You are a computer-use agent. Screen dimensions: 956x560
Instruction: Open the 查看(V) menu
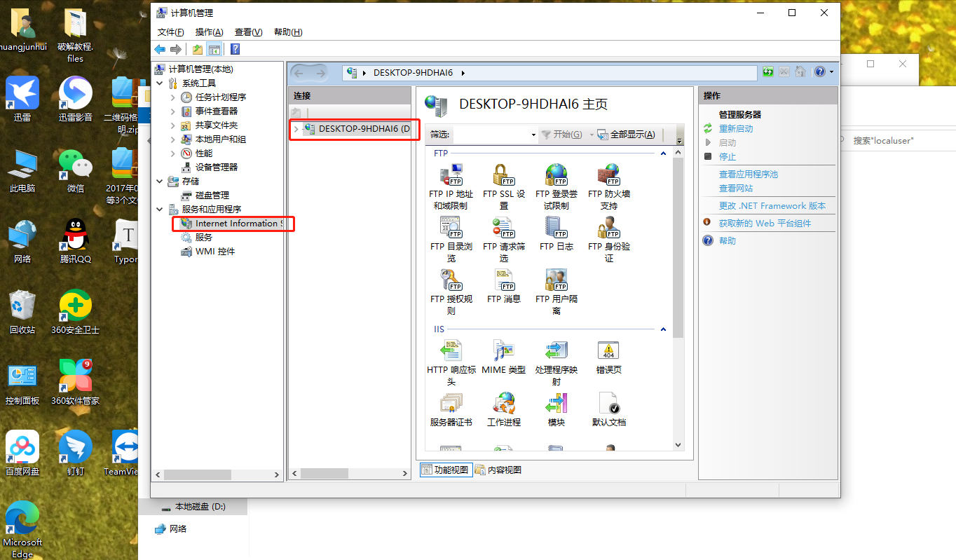(248, 32)
